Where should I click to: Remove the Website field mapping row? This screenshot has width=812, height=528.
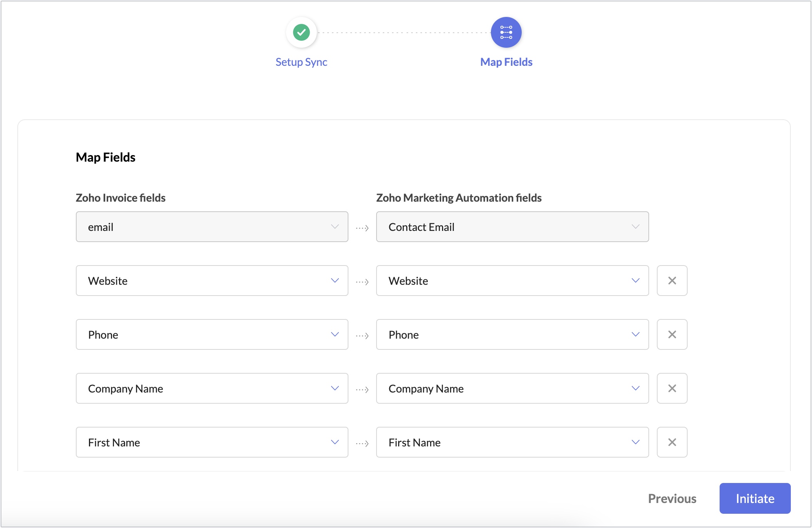(672, 281)
